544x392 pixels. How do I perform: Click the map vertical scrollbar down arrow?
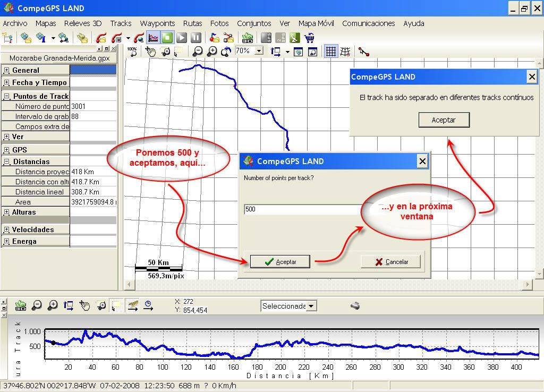click(540, 274)
